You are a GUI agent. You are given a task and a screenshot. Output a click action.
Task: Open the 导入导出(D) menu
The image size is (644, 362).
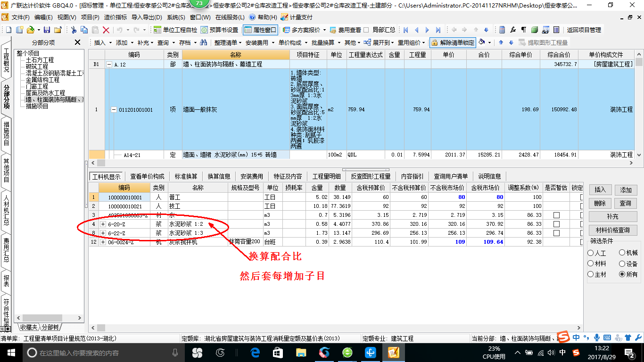coord(146,17)
